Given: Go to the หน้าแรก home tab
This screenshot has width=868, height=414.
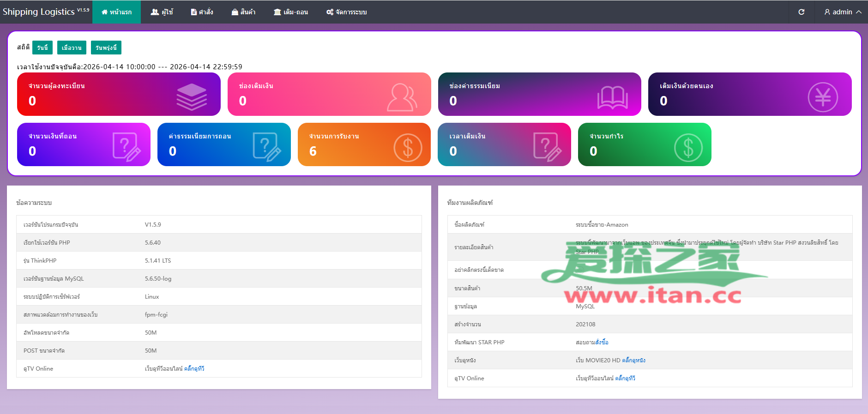Looking at the screenshot, I should point(116,12).
